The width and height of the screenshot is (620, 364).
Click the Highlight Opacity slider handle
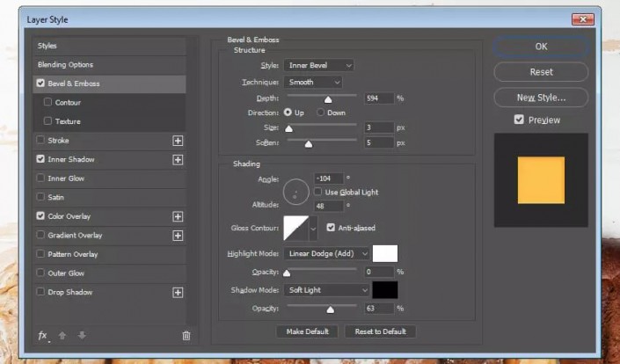pos(287,273)
